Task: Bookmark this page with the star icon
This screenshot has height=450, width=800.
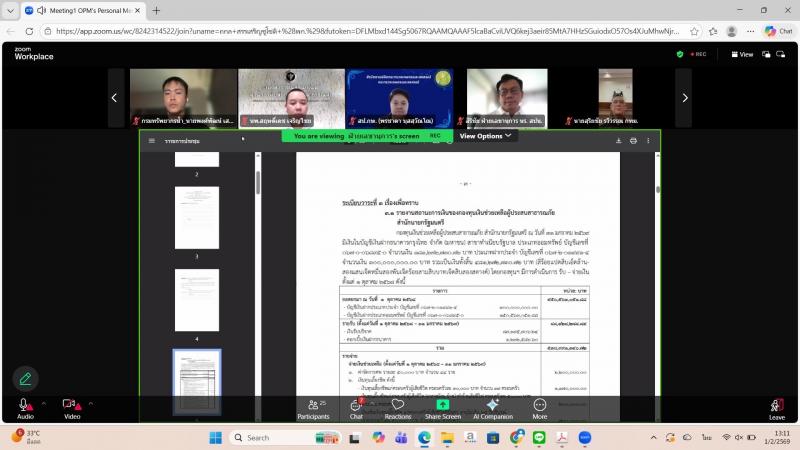Action: point(694,31)
